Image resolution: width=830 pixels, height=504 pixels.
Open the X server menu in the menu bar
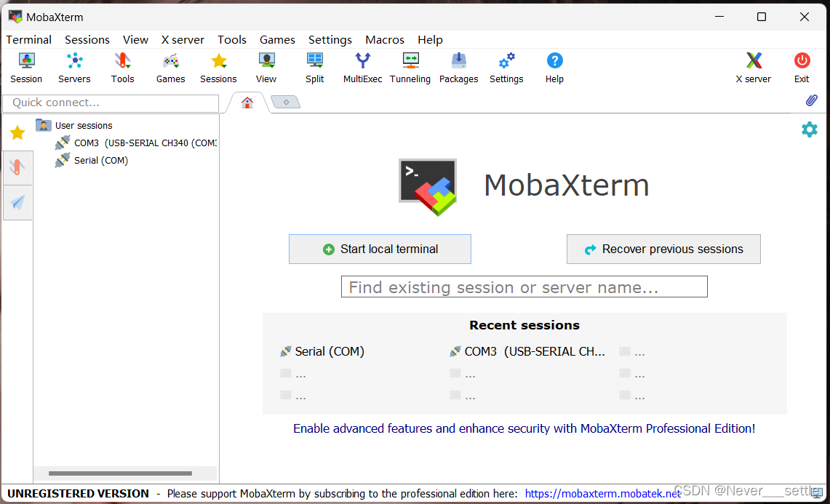183,40
